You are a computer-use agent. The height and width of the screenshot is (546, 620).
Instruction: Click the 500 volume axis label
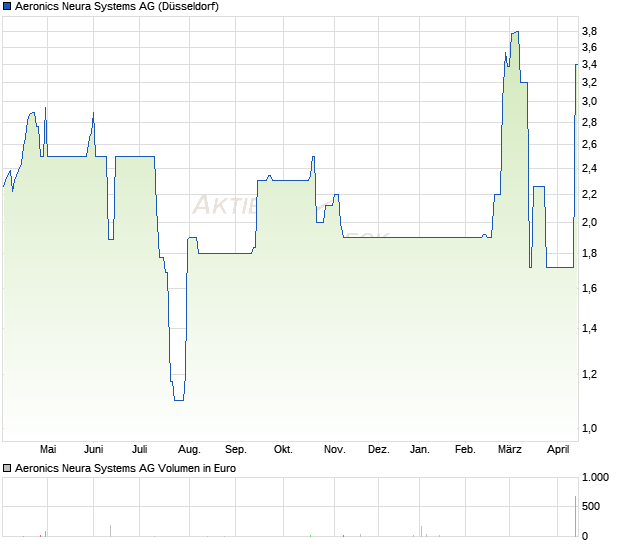coord(591,506)
